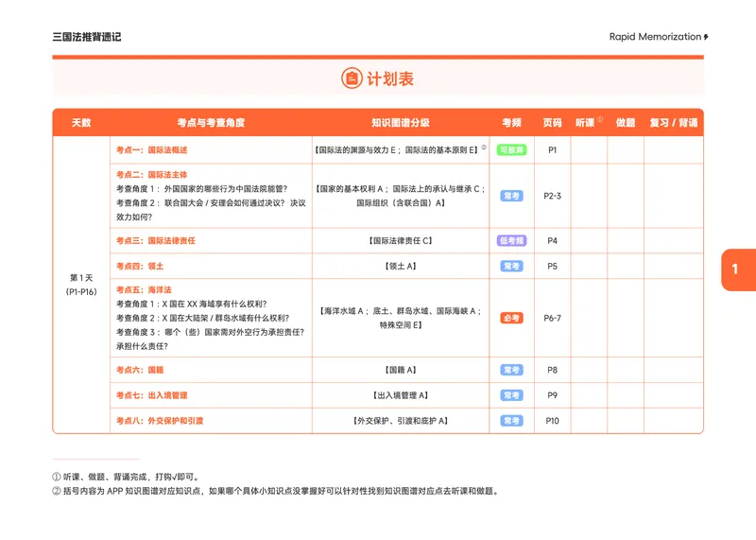
Task: Click 考查角度 2 about 联合国大会 / 安理会
Action: [x=211, y=210]
